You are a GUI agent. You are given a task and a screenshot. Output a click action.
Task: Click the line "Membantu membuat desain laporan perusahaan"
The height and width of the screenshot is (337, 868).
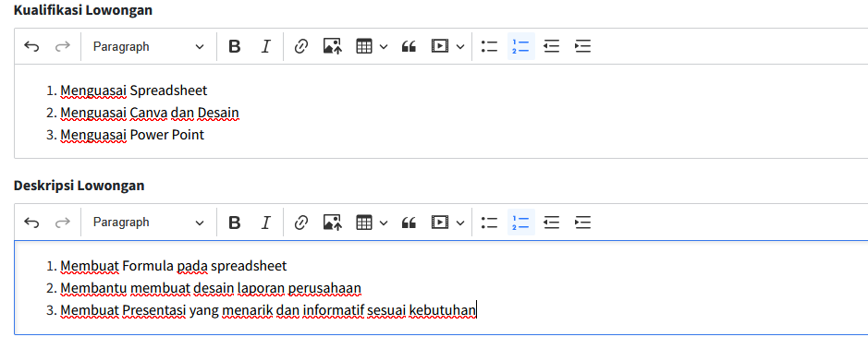211,288
